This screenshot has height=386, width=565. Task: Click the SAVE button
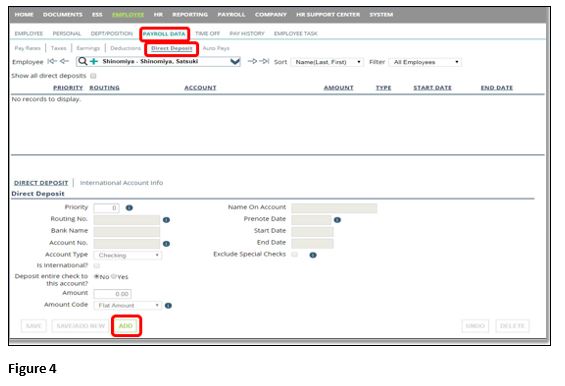point(34,326)
